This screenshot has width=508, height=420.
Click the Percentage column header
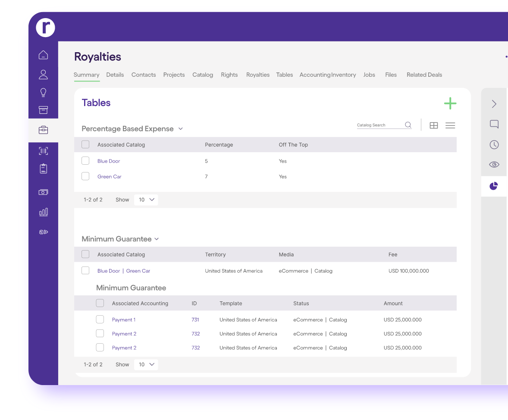(219, 145)
